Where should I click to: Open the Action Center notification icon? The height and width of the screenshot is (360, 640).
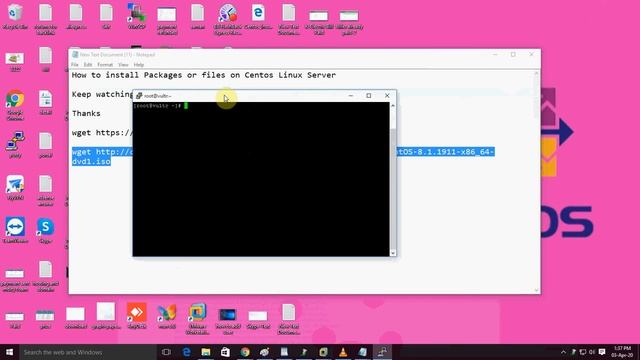(602, 352)
